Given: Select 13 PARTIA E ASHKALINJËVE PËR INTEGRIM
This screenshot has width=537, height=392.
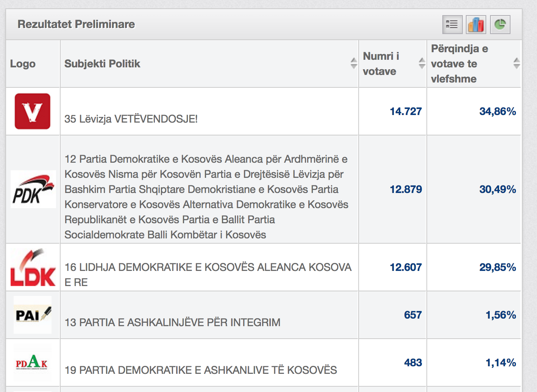Looking at the screenshot, I should click(x=172, y=322).
